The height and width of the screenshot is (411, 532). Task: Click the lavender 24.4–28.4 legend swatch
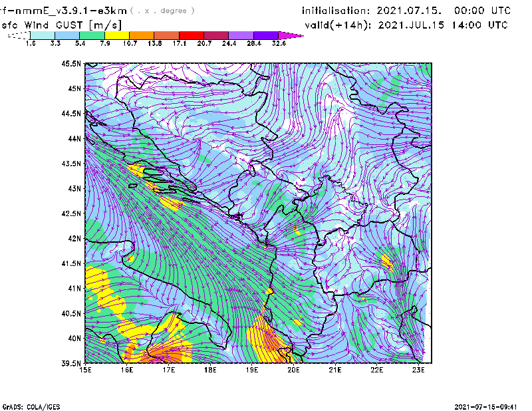pyautogui.click(x=241, y=35)
